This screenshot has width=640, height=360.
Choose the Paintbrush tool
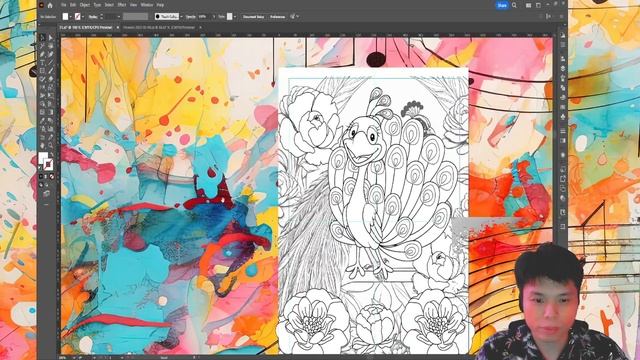point(51,70)
